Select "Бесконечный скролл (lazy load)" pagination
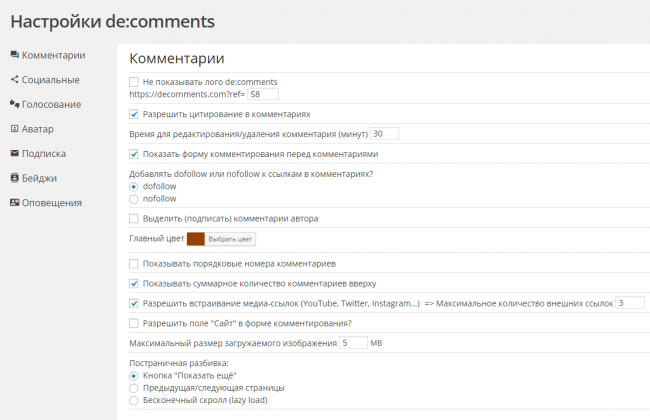Image resolution: width=650 pixels, height=420 pixels. [135, 400]
